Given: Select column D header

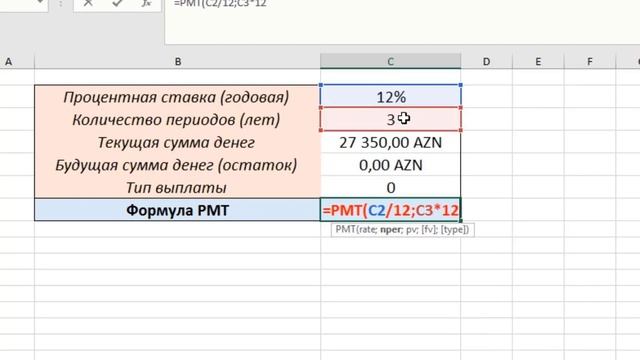Looking at the screenshot, I should (x=487, y=62).
